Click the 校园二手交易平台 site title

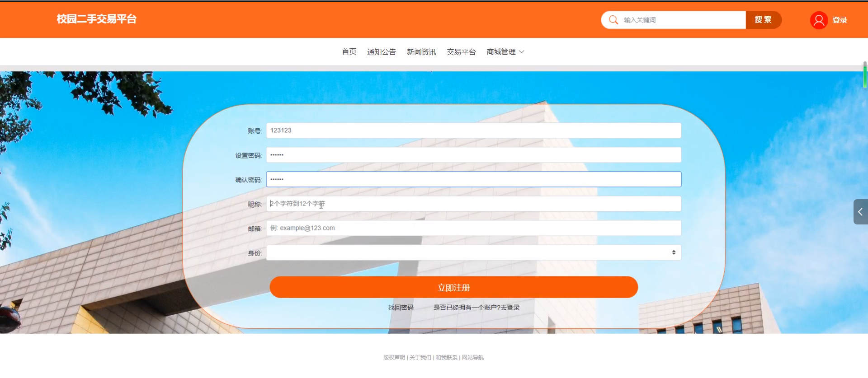click(x=96, y=19)
